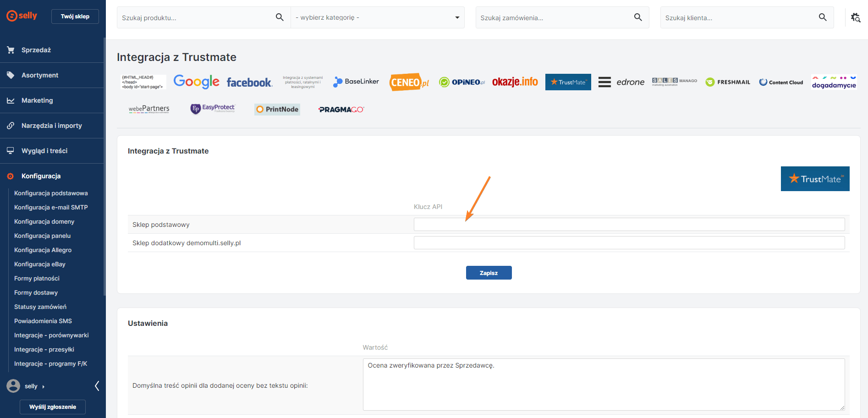Viewport: 868px width, 418px height.
Task: Click the Wyślij zgłoszenie button
Action: [x=53, y=407]
